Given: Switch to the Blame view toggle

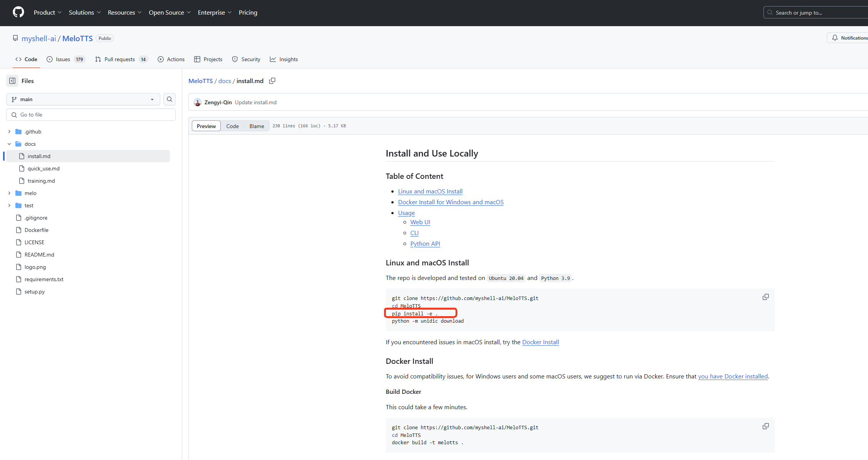Looking at the screenshot, I should (x=256, y=126).
